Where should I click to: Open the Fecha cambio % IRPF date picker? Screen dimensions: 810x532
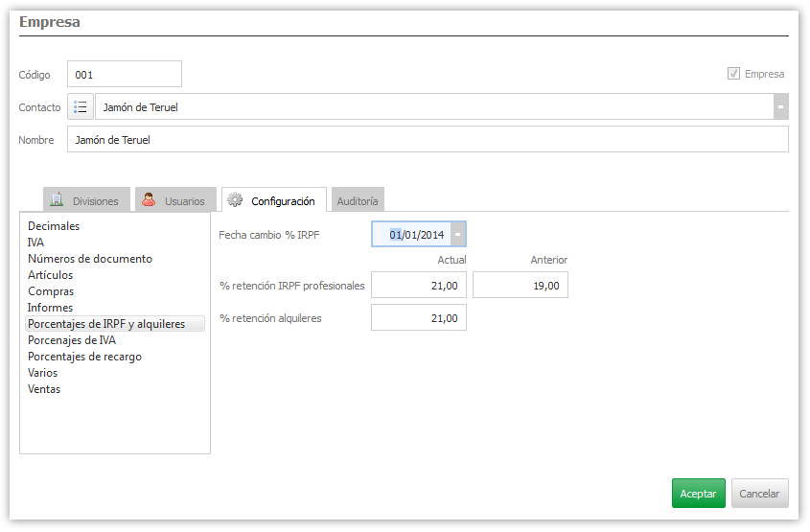coord(458,234)
